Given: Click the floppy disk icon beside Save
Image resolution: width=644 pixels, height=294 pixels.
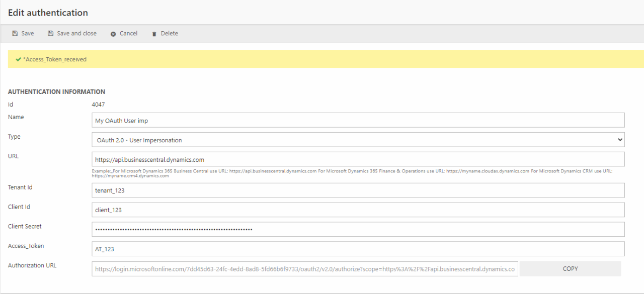Looking at the screenshot, I should [15, 34].
